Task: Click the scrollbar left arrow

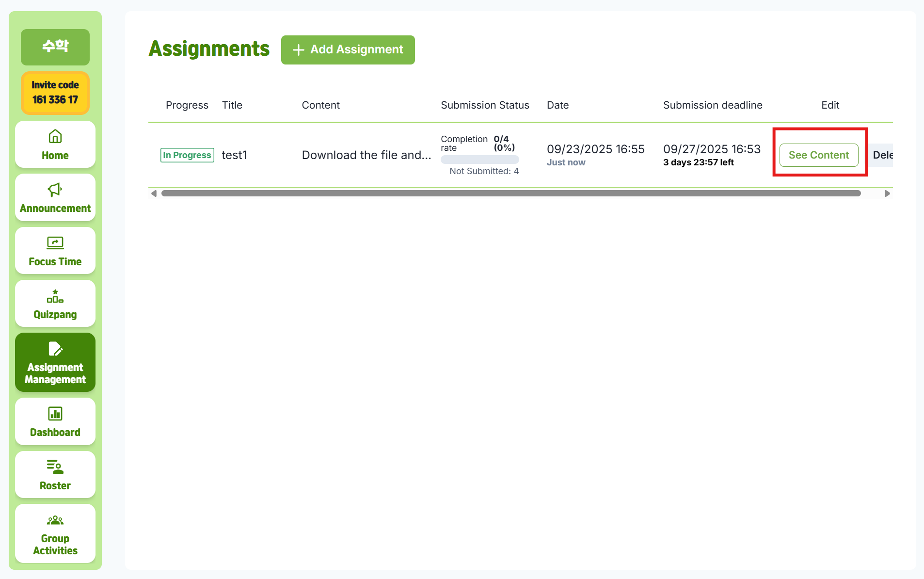Action: coord(154,193)
